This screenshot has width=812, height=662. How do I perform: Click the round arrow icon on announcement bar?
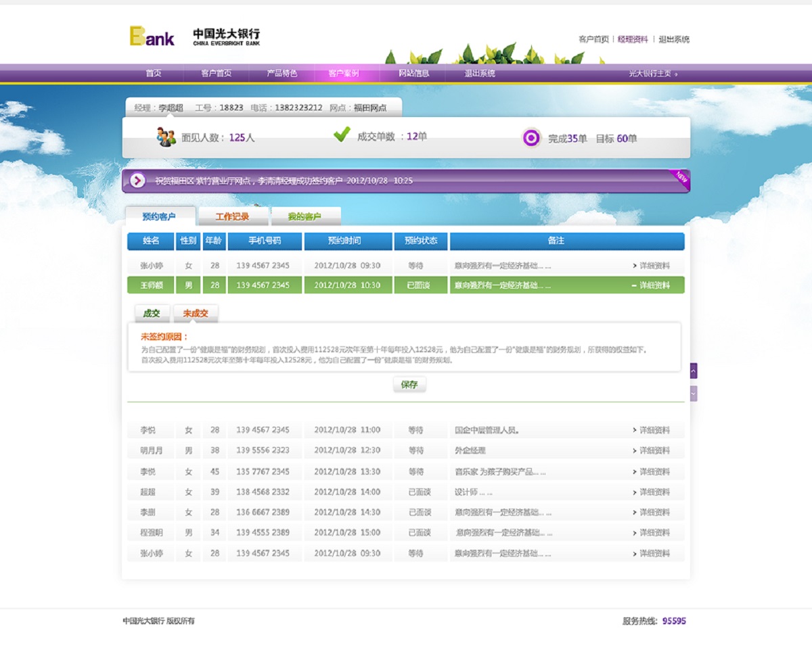click(137, 181)
